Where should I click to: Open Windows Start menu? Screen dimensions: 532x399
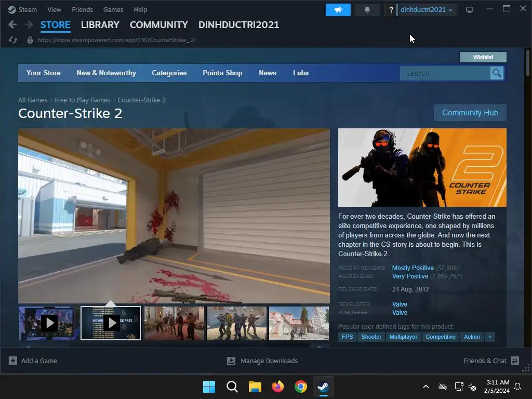[209, 387]
